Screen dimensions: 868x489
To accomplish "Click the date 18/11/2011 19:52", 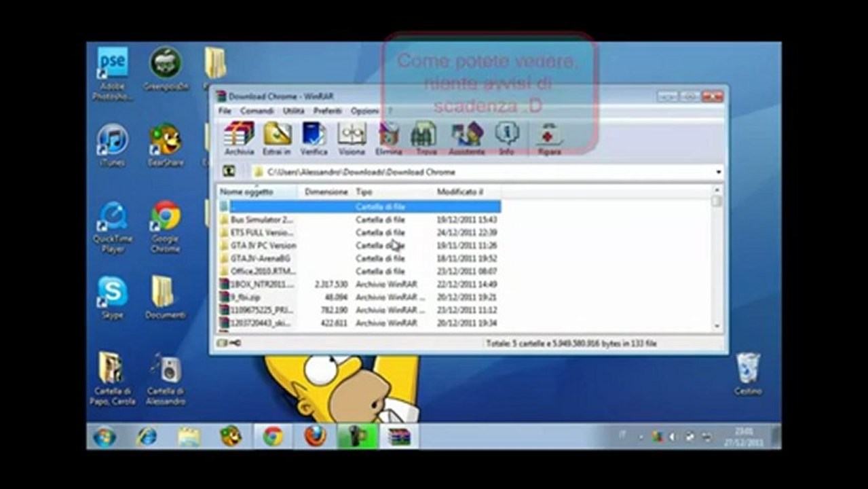I will (467, 258).
